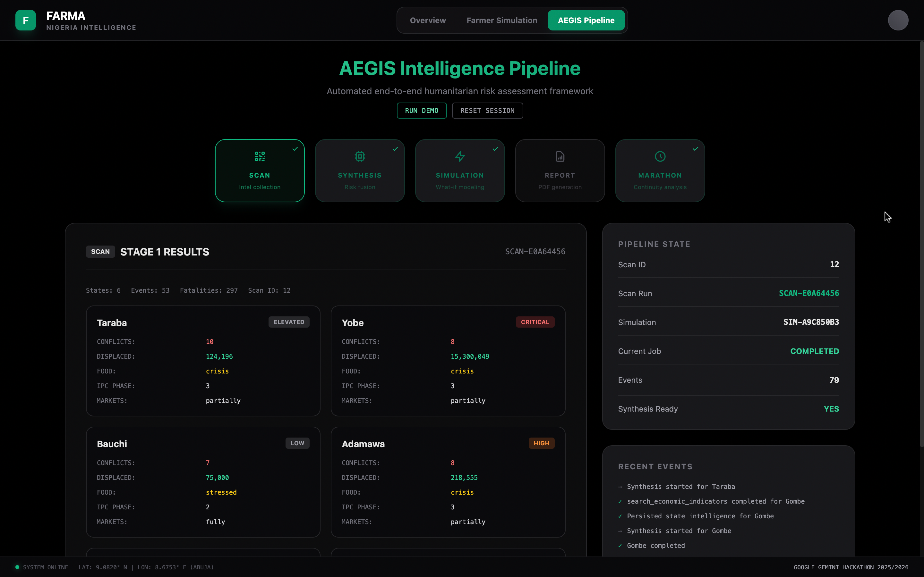Screen dimensions: 924x577
Task: Click the Simulation lightning bolt icon
Action: [x=460, y=156]
